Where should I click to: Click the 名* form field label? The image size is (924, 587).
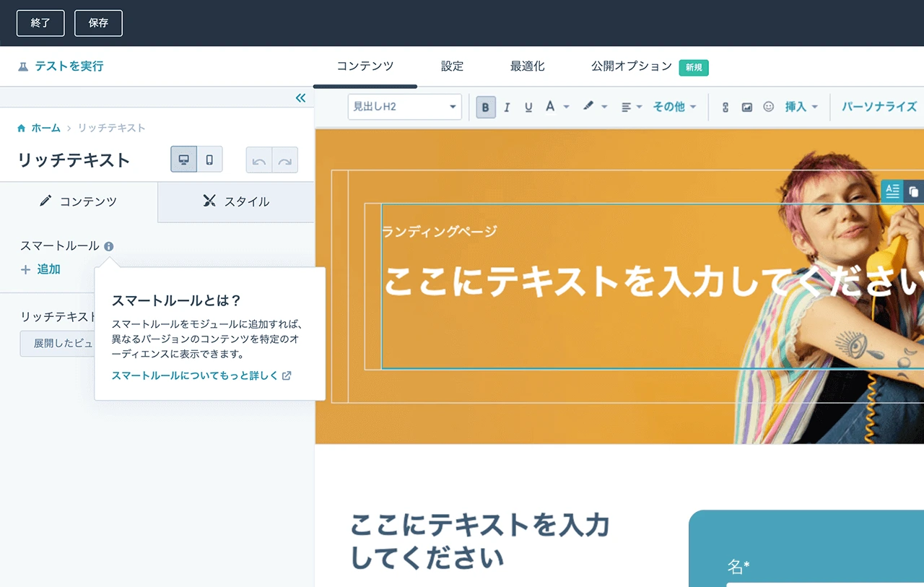point(738,567)
